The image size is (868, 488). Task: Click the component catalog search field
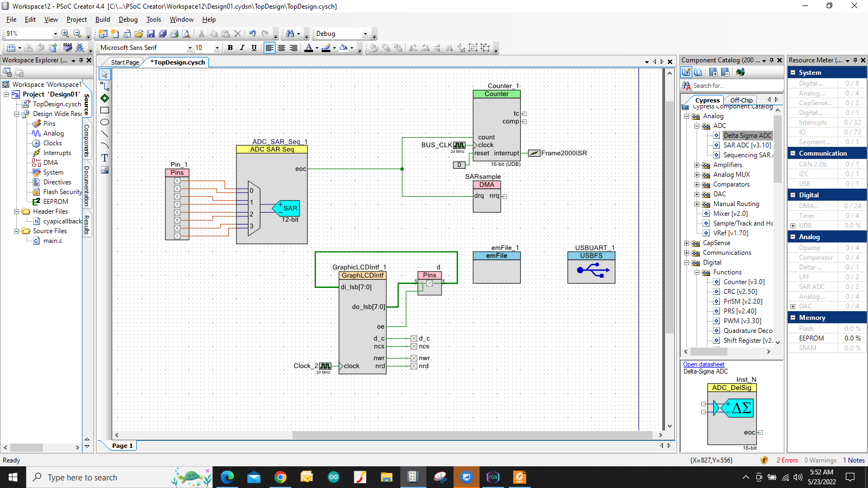pyautogui.click(x=737, y=86)
